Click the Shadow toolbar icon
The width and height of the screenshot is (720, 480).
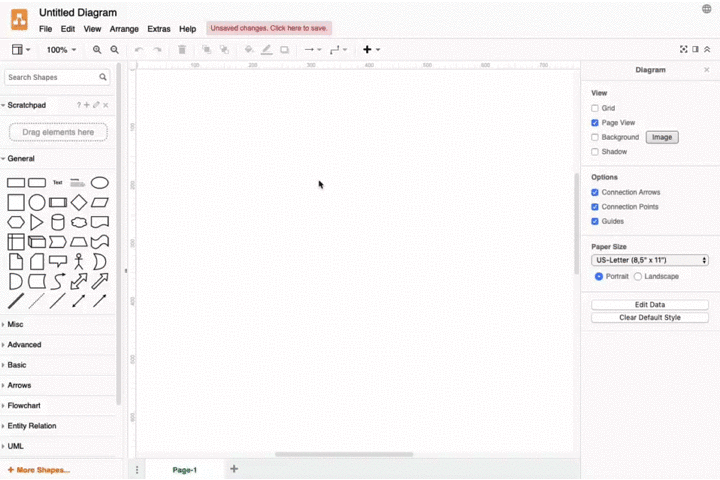(x=285, y=50)
